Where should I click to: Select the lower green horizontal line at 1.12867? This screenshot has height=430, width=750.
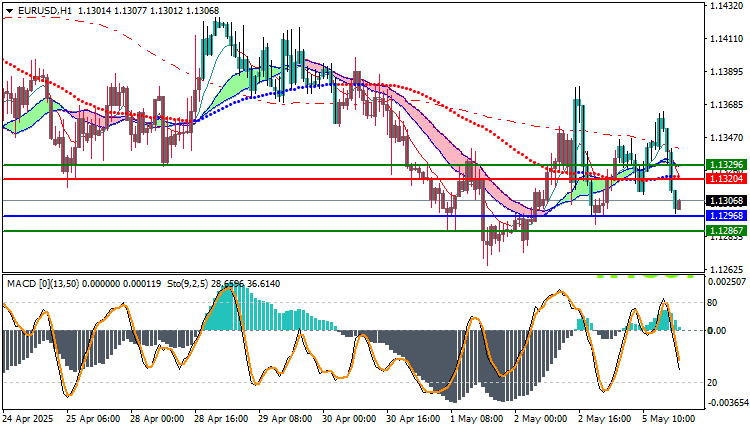tap(353, 231)
